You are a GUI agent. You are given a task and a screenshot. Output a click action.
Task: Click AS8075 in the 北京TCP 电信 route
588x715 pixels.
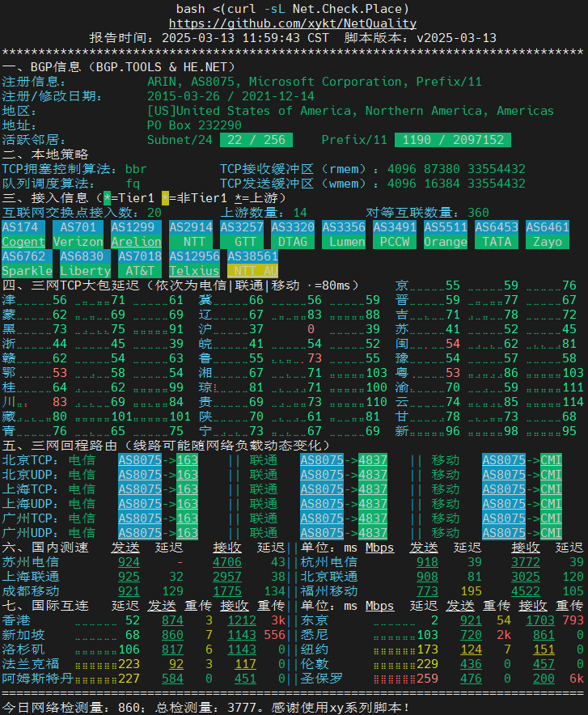(x=140, y=460)
